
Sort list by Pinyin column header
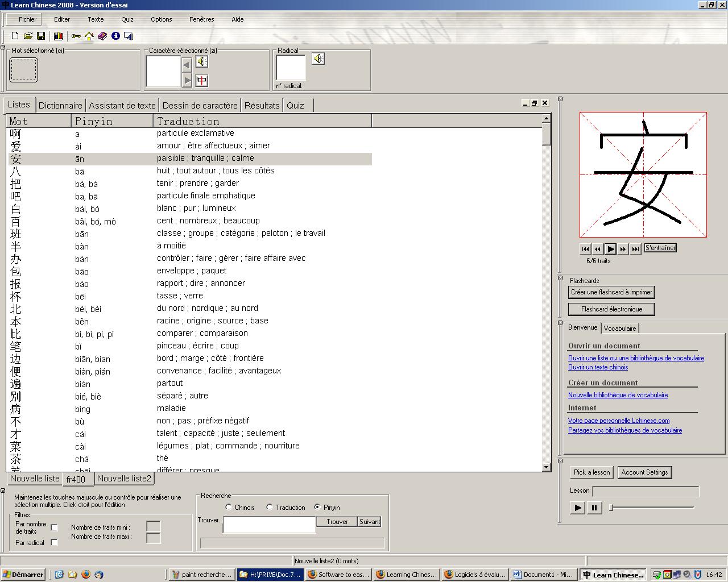tap(113, 121)
